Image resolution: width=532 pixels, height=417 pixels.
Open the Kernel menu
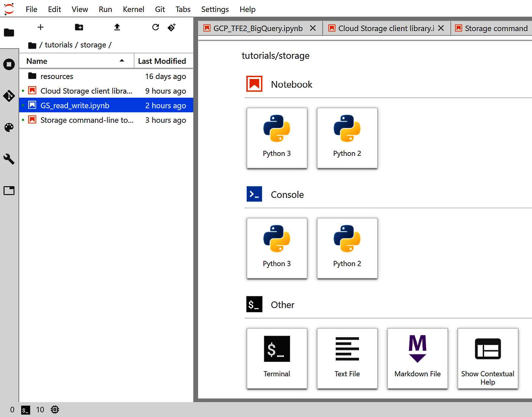pos(133,9)
